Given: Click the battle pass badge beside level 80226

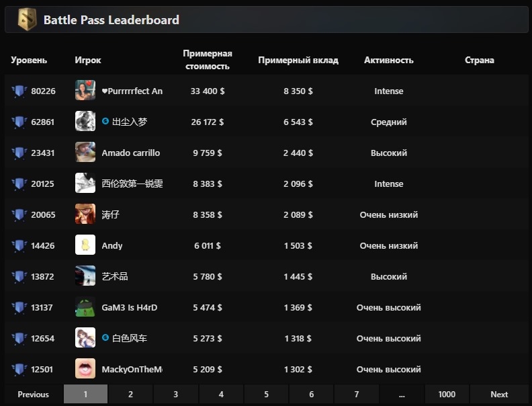Looking at the screenshot, I should point(19,91).
